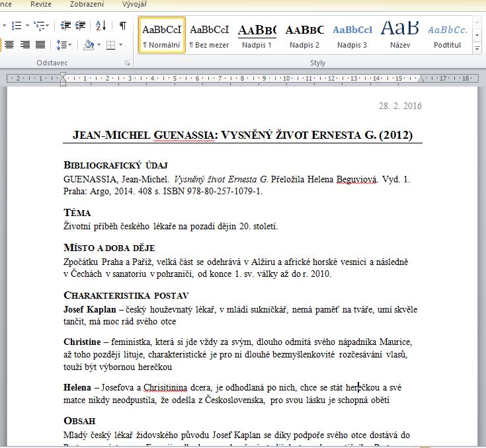
Task: Click the heading Místo a doba děje
Action: click(109, 248)
